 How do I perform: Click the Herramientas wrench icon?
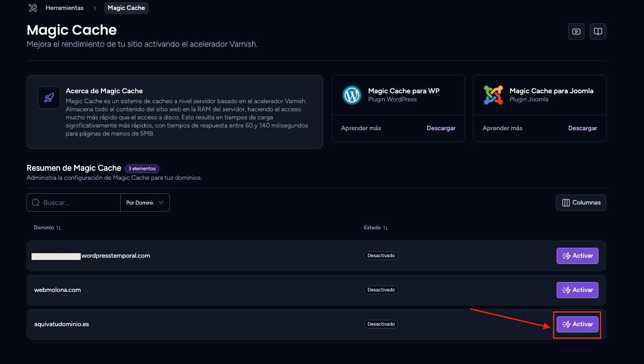(x=32, y=8)
